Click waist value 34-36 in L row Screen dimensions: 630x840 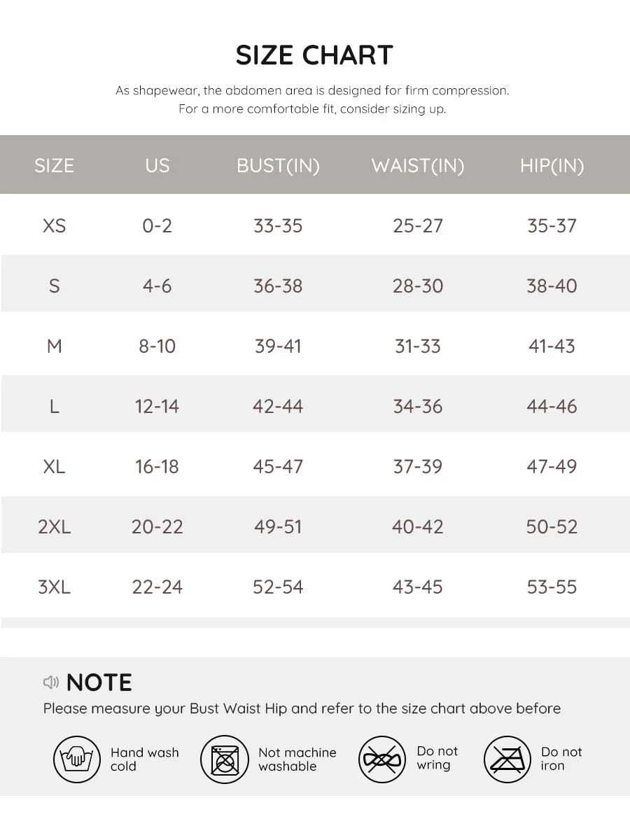click(x=418, y=406)
